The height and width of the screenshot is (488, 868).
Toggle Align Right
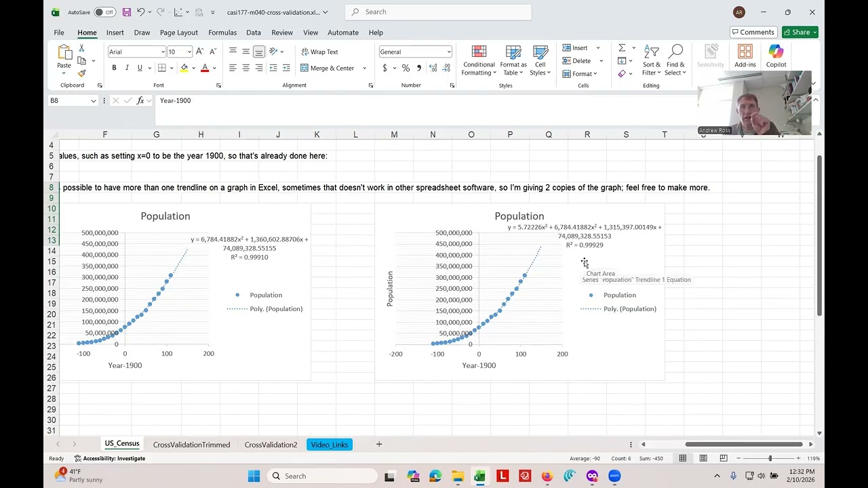click(x=258, y=68)
